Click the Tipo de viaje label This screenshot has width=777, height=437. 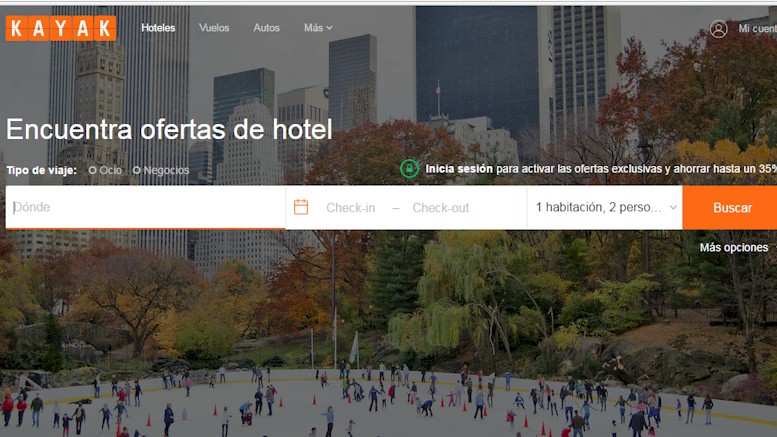[x=43, y=170]
